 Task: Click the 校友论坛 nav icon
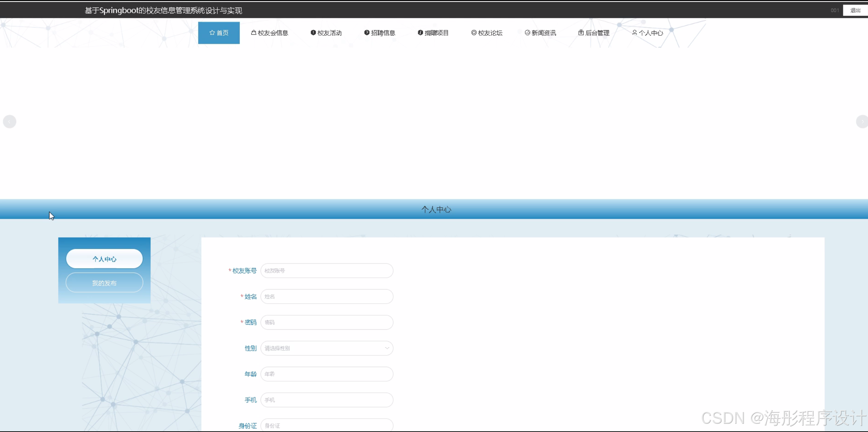pos(473,33)
